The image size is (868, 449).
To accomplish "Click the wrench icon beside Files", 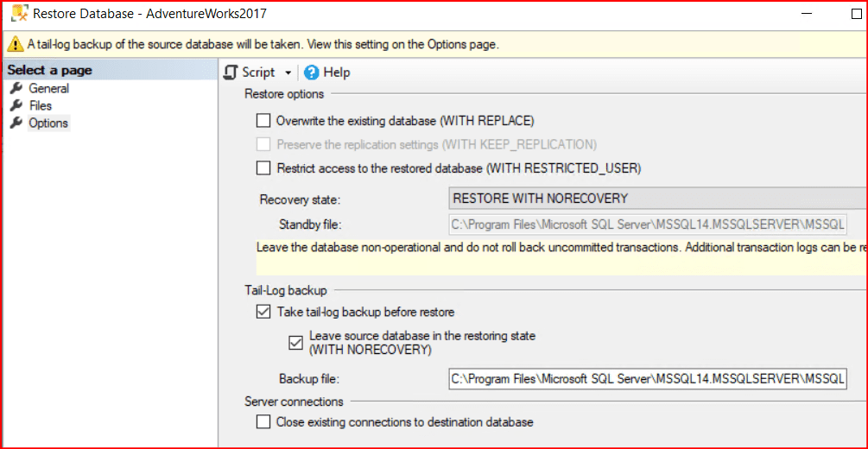I will [16, 105].
